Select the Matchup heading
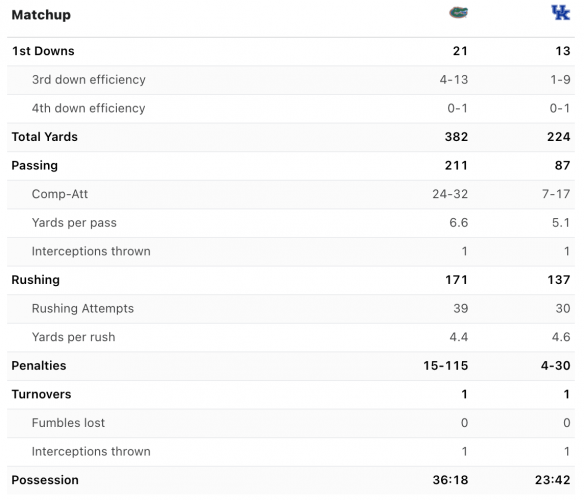The height and width of the screenshot is (500, 584). pos(41,15)
